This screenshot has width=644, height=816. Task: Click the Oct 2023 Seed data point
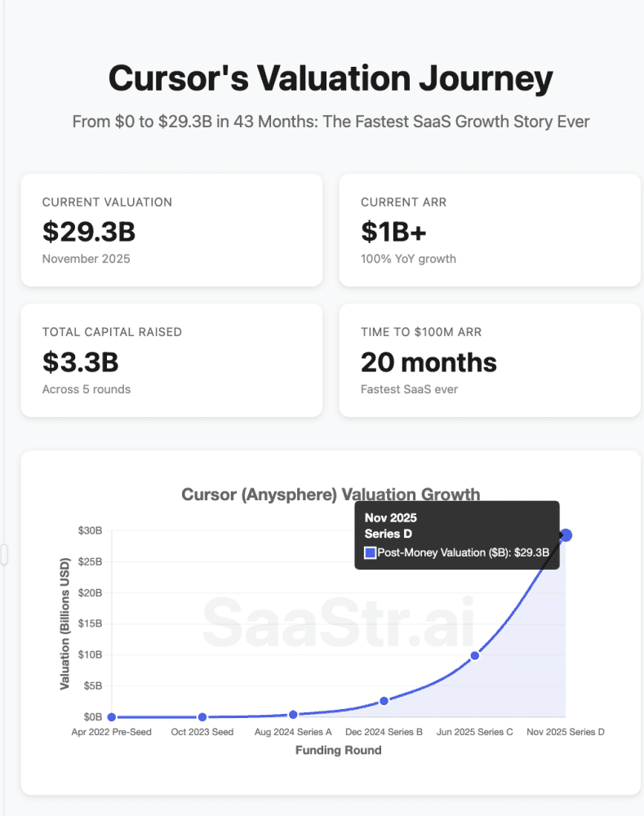202,716
